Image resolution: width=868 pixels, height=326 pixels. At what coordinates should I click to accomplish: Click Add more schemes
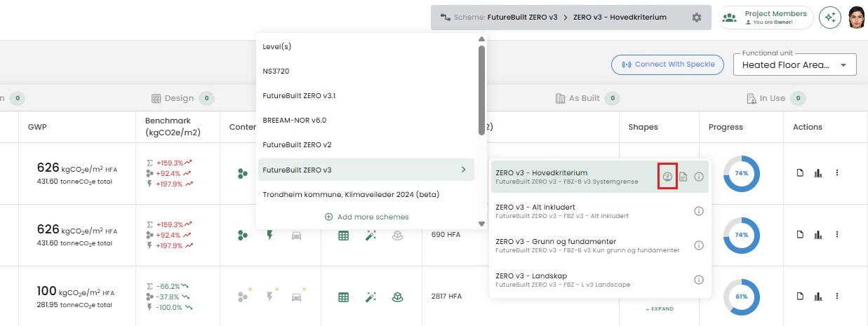click(x=366, y=217)
